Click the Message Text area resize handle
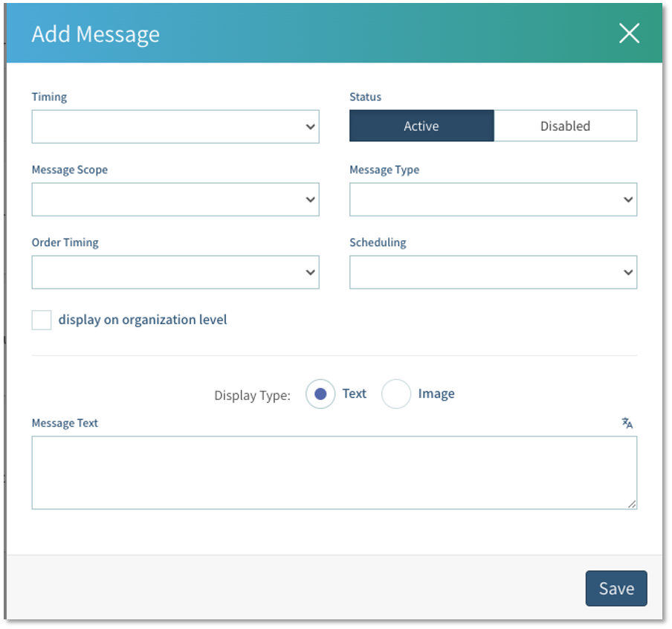Image resolution: width=672 pixels, height=629 pixels. [632, 504]
